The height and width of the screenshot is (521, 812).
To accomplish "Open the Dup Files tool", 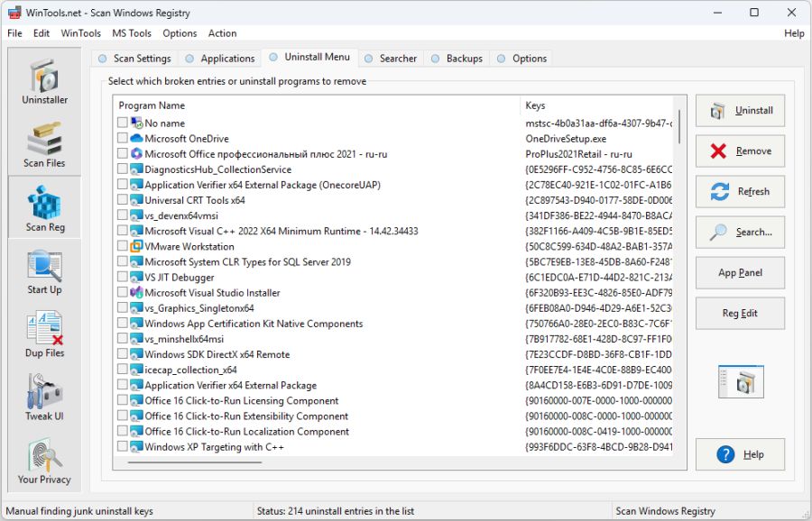I will (x=44, y=334).
